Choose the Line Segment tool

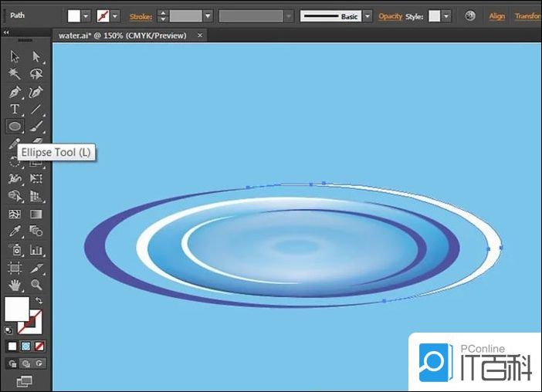click(x=36, y=109)
